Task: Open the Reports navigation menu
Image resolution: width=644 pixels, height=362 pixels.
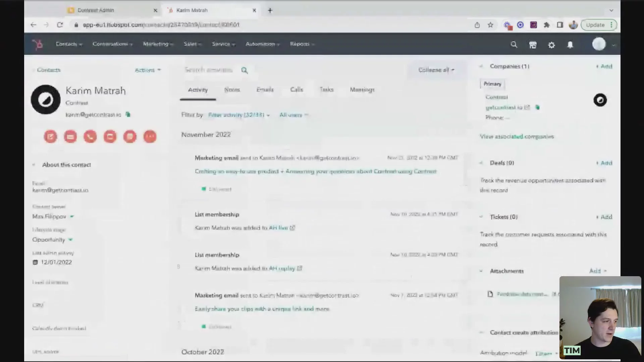Action: pos(302,44)
